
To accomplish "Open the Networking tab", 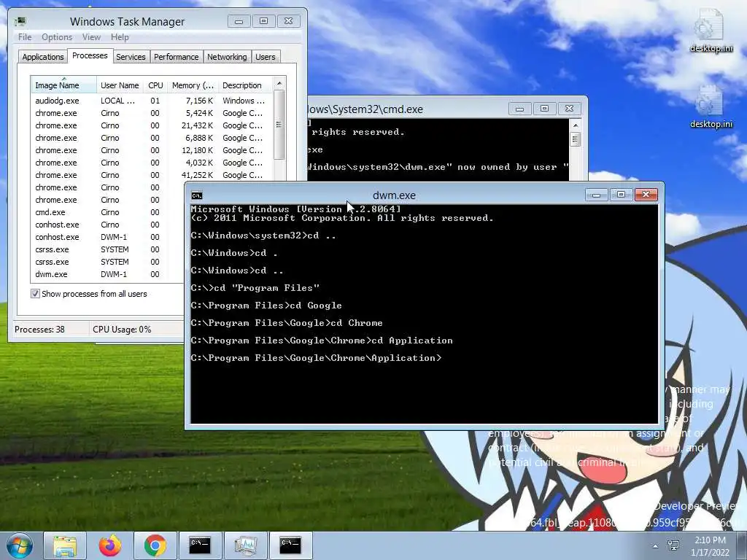I will (227, 57).
